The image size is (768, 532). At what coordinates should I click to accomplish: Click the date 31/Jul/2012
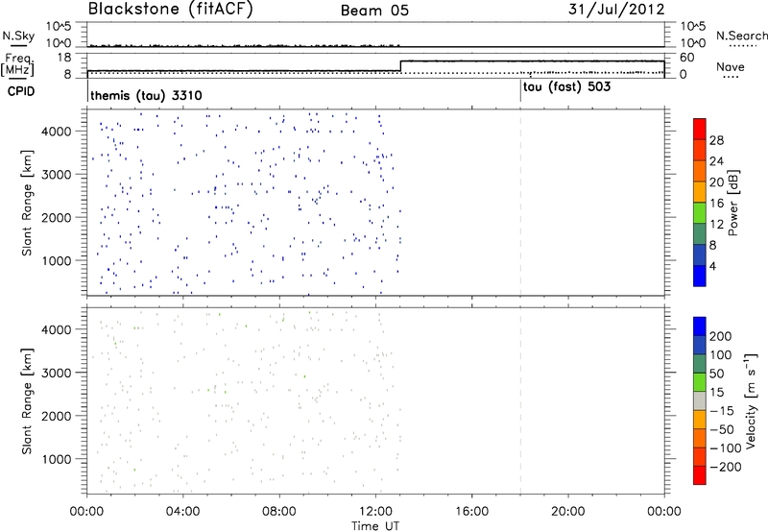(616, 10)
